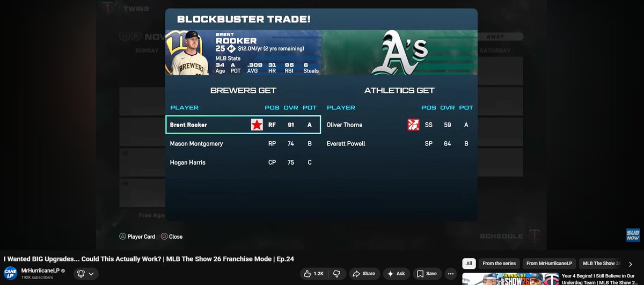The width and height of the screenshot is (644, 285).
Task: Click the video title text
Action: 149,259
